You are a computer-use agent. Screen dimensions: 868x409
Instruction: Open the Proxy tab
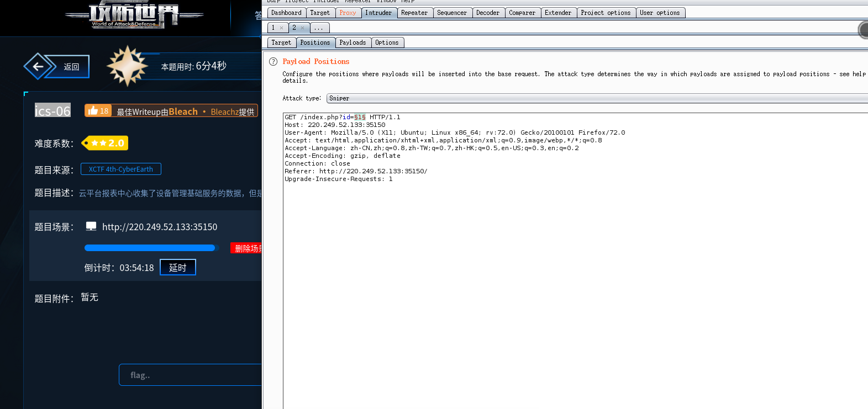pos(348,13)
